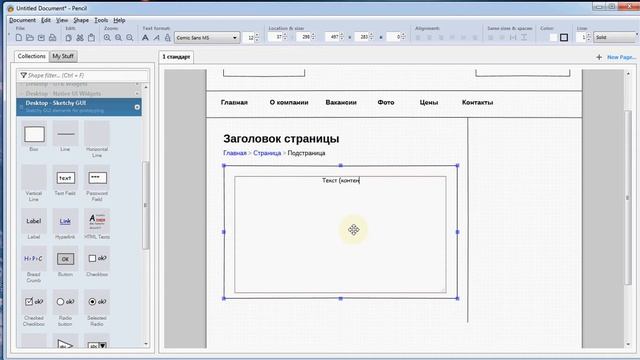Switch to the My Stuff tab
Image resolution: width=640 pixels, height=360 pixels.
coord(63,56)
